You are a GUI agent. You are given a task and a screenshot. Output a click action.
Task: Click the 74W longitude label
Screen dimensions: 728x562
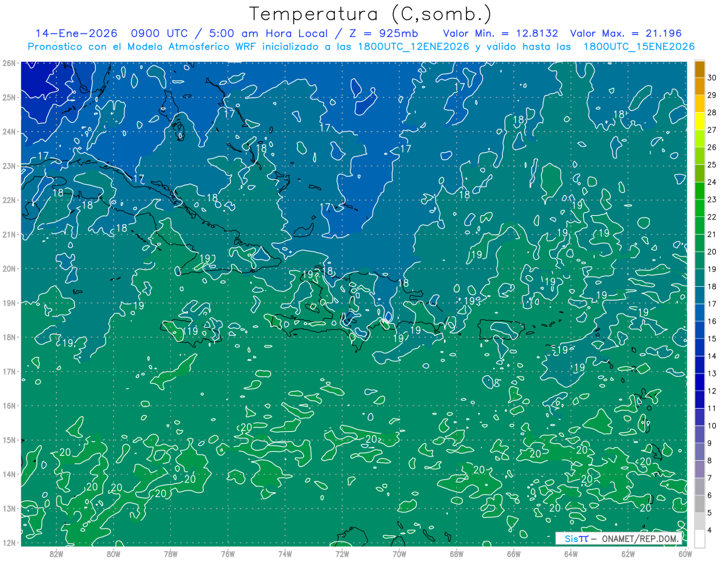[285, 554]
